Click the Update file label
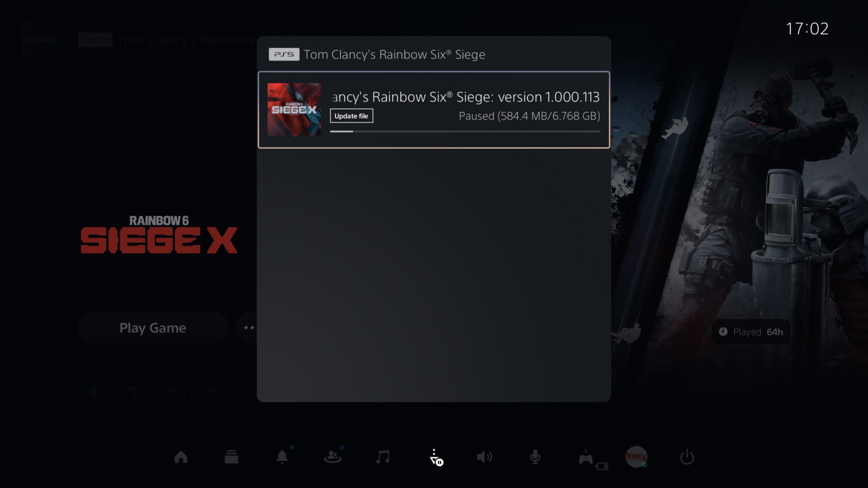This screenshot has height=488, width=868. click(x=351, y=116)
